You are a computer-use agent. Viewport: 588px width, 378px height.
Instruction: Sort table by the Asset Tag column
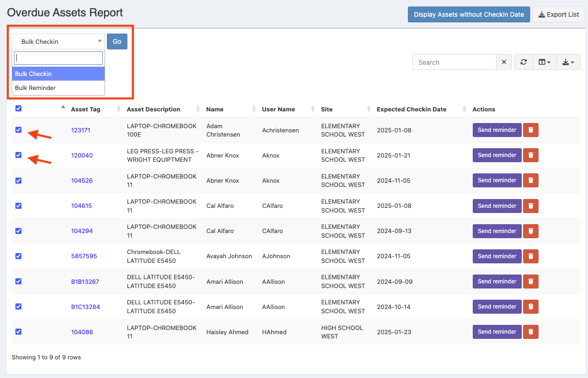[x=85, y=110]
